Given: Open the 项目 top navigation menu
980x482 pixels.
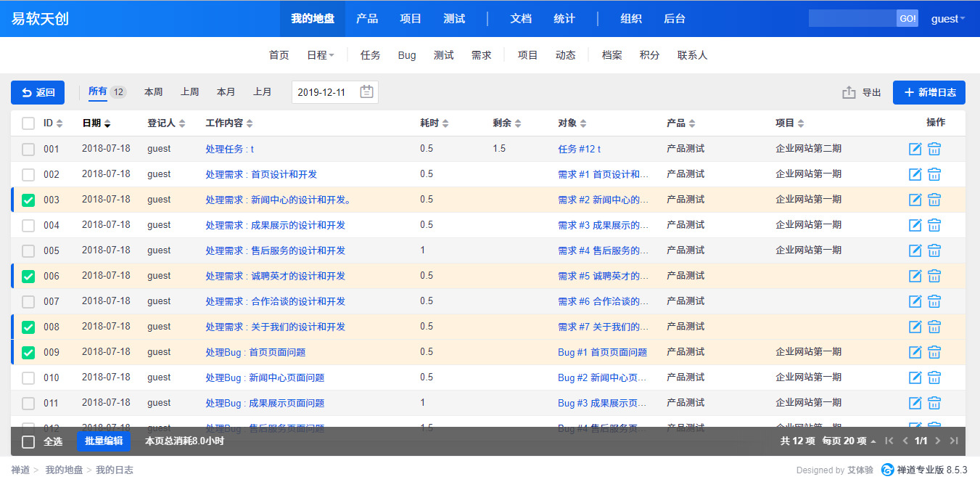Looking at the screenshot, I should pos(411,19).
